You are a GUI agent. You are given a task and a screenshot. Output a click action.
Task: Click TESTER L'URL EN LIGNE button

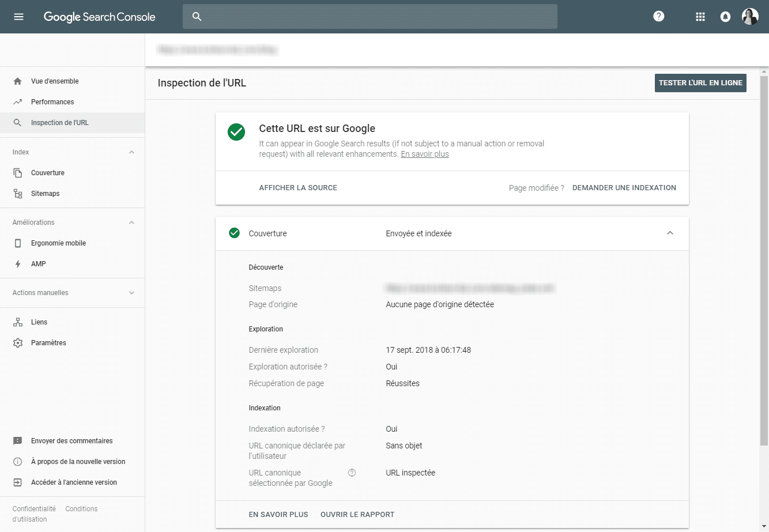click(700, 83)
